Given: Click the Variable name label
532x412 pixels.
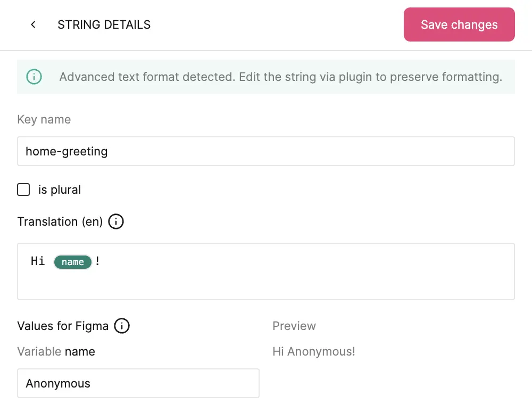Looking at the screenshot, I should 56,351.
